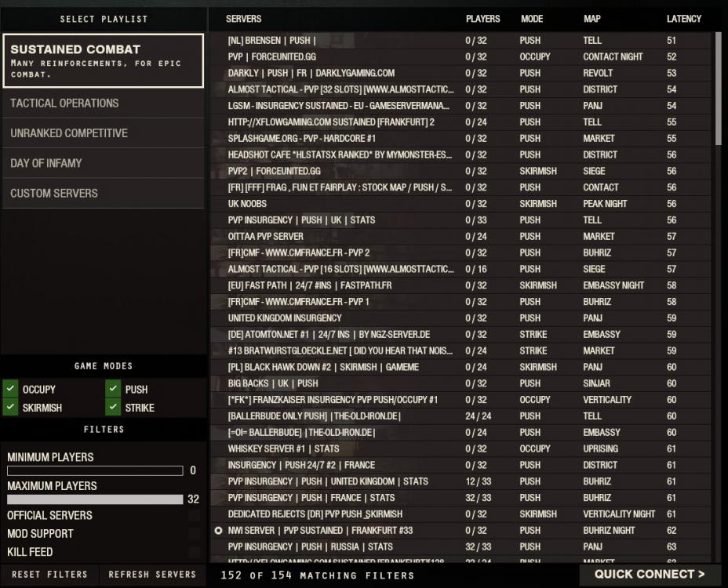
Task: Select PVP INSURGENCY | PUSH | UK | STATS
Action: [461, 220]
